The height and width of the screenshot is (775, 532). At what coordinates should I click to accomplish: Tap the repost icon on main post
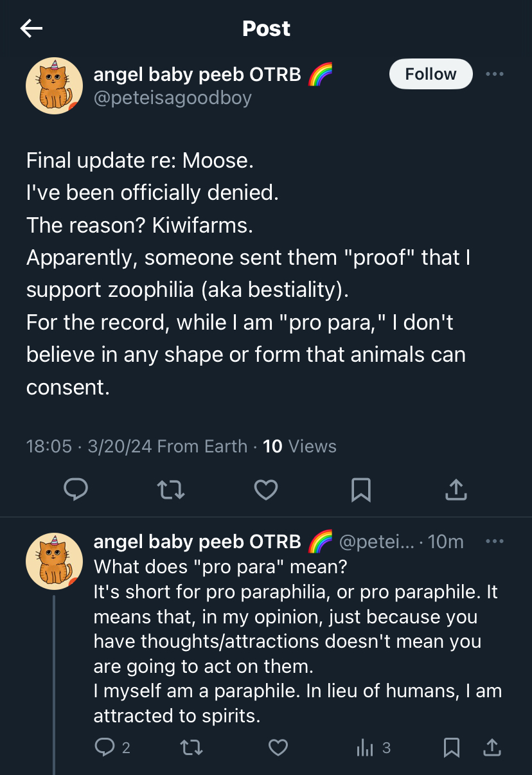point(171,490)
